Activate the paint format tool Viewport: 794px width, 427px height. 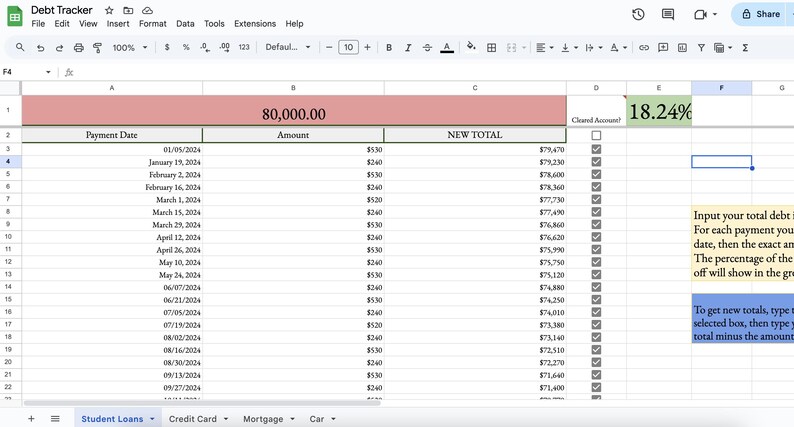(x=97, y=48)
